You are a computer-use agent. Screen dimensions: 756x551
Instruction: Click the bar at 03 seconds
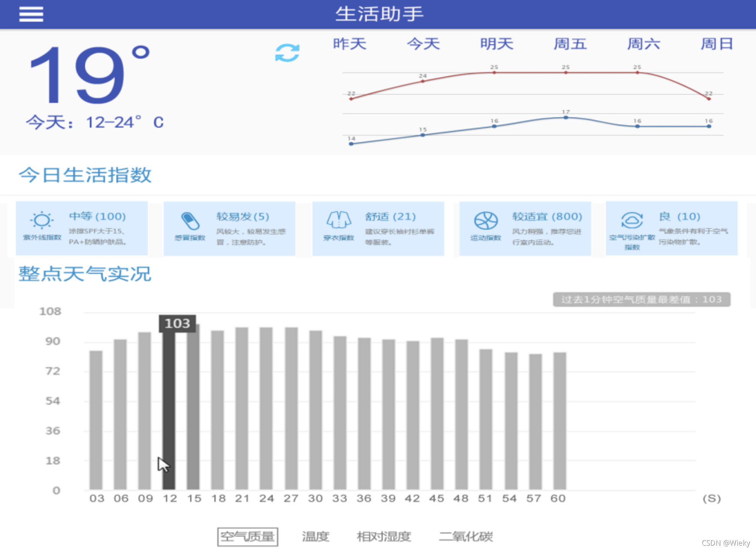pos(96,420)
